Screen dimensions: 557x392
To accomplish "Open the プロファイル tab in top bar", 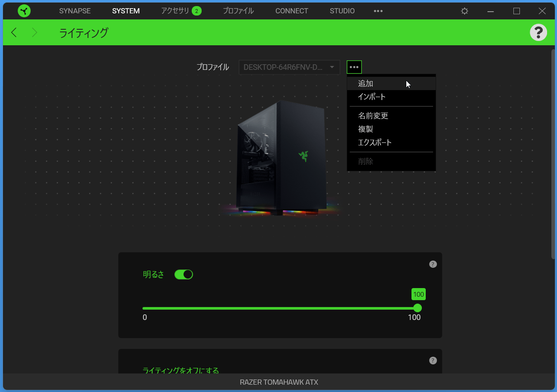I will pos(238,11).
